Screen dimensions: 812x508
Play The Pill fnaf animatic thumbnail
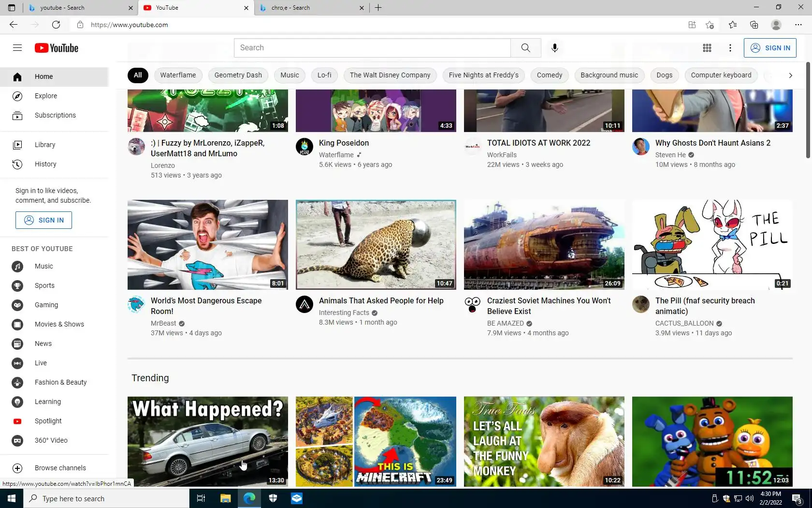[712, 245]
